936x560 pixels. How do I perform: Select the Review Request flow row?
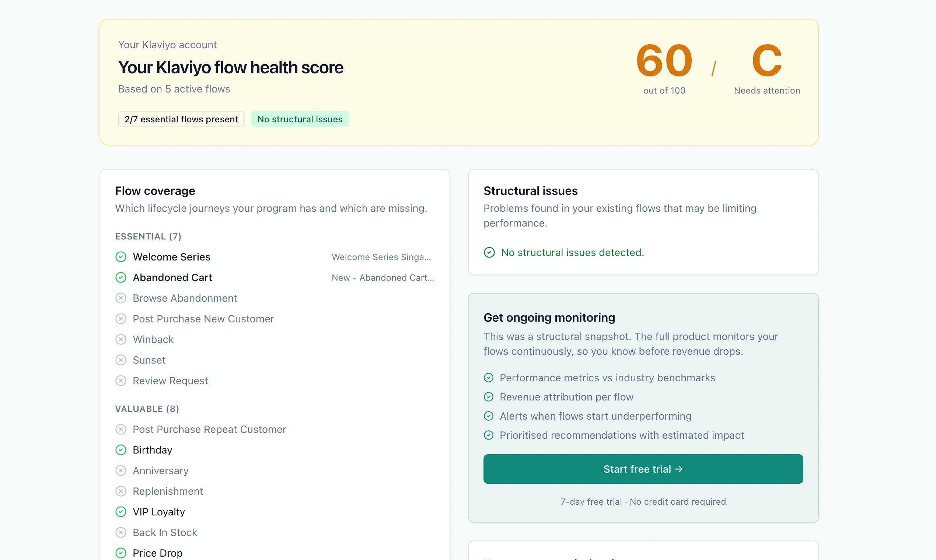coord(275,381)
